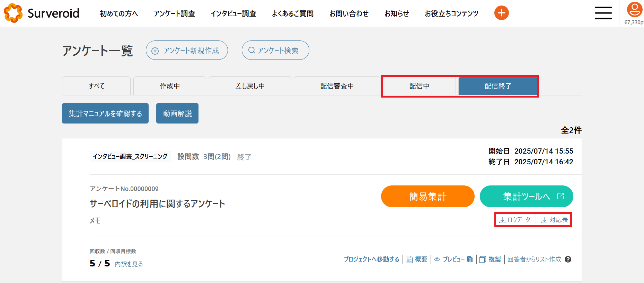Viewport: 644px width, 283px height.
Task: Click the user account avatar icon
Action: click(x=634, y=10)
